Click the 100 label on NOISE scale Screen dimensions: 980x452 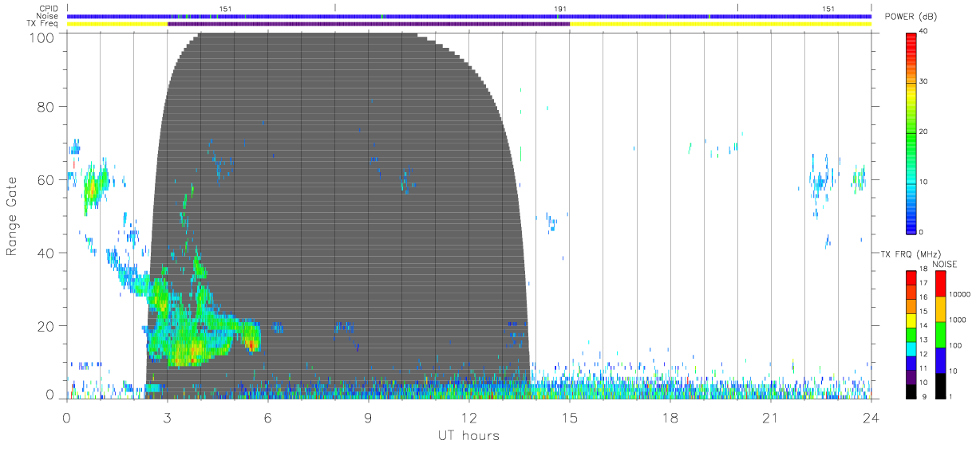[x=954, y=345]
